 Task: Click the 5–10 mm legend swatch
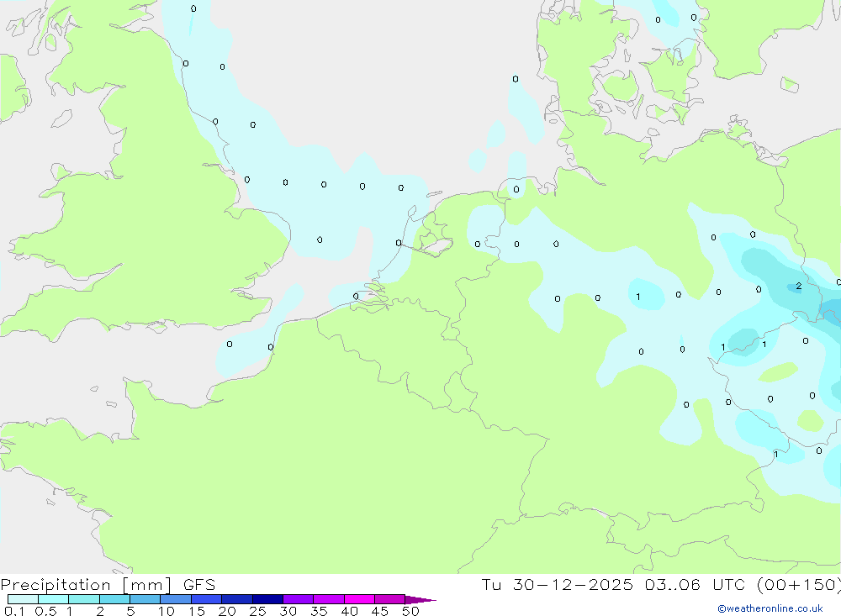pos(145,599)
